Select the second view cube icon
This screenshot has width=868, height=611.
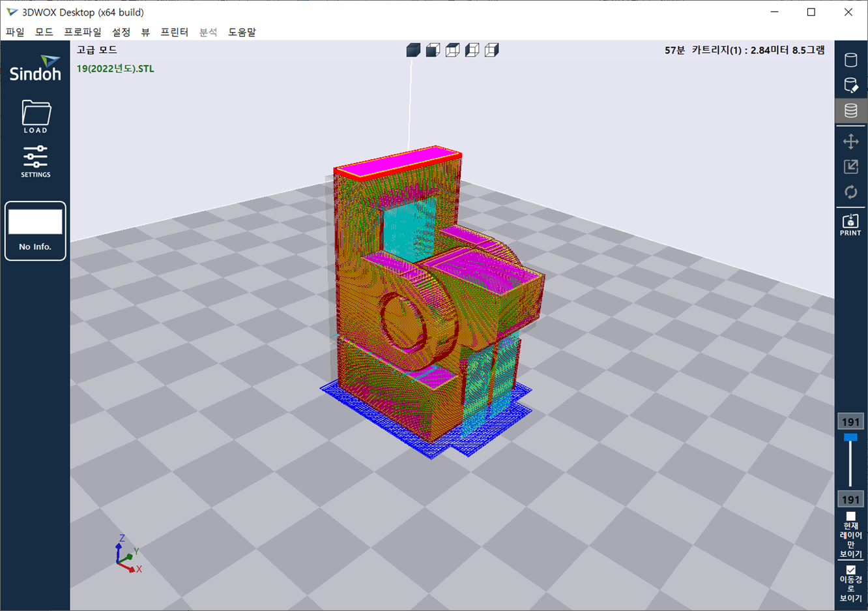click(433, 50)
